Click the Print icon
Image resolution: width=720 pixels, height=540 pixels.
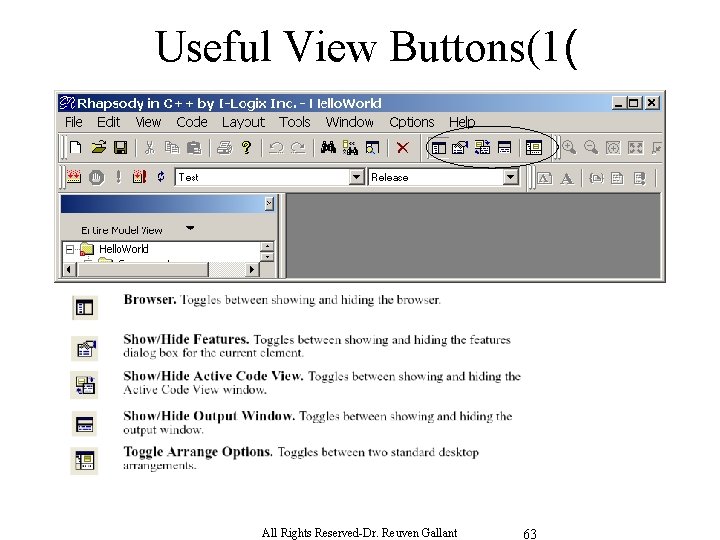[x=225, y=148]
